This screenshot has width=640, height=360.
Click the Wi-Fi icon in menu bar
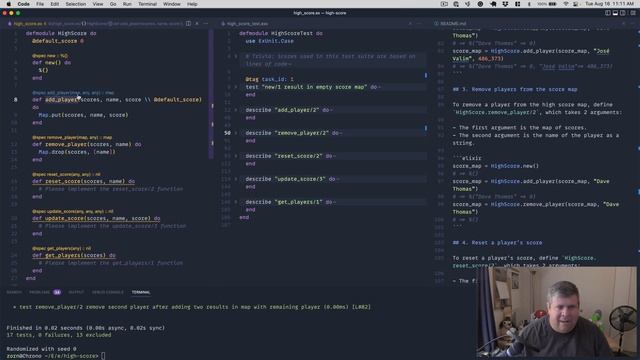click(x=566, y=4)
